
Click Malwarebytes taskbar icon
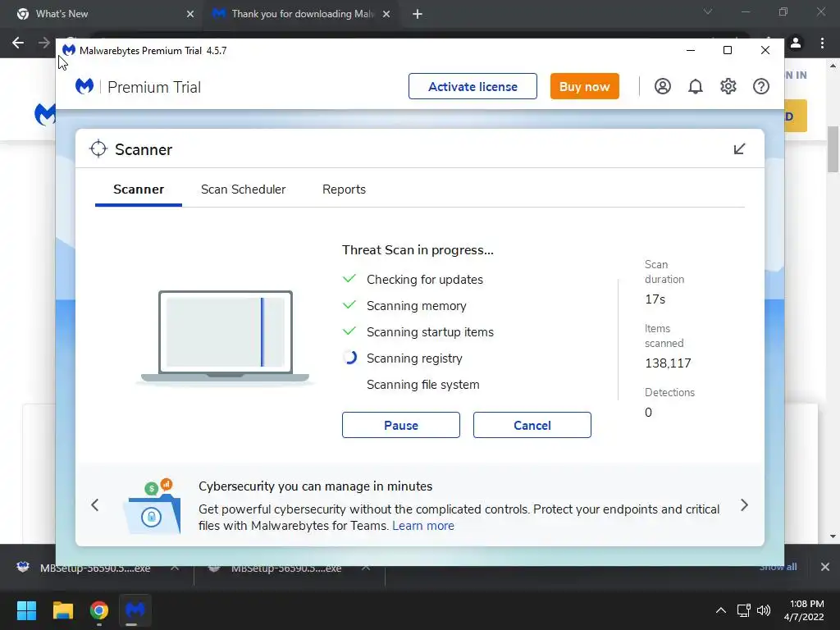[135, 610]
